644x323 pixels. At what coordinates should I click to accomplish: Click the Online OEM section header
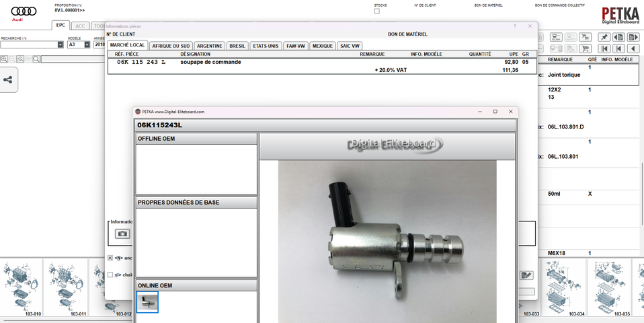click(196, 285)
